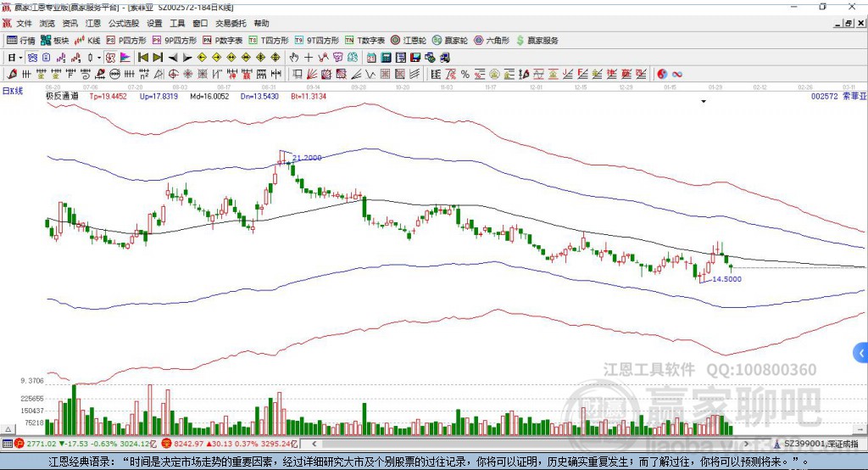Open the 9P四方形 tool

pos(175,41)
